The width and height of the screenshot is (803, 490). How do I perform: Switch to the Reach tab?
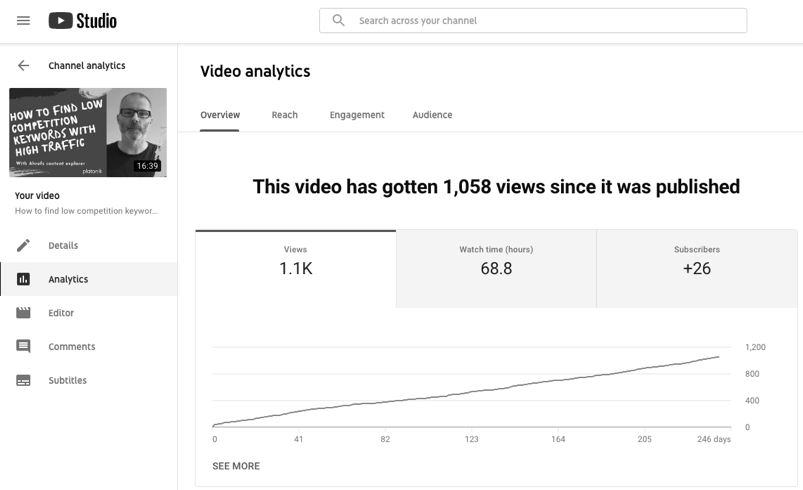pos(284,115)
